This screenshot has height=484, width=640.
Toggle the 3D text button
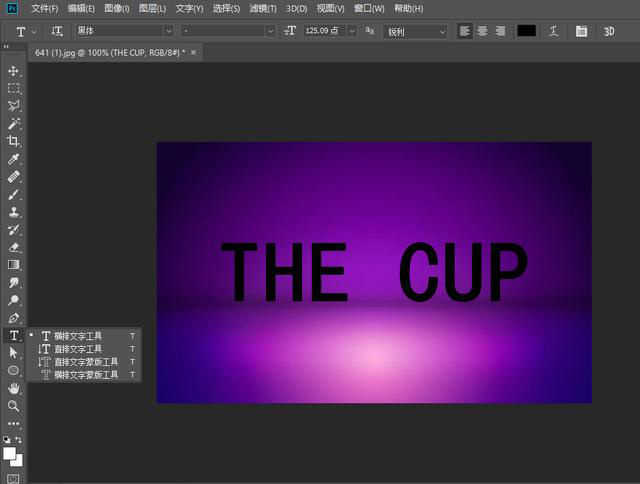pos(609,32)
